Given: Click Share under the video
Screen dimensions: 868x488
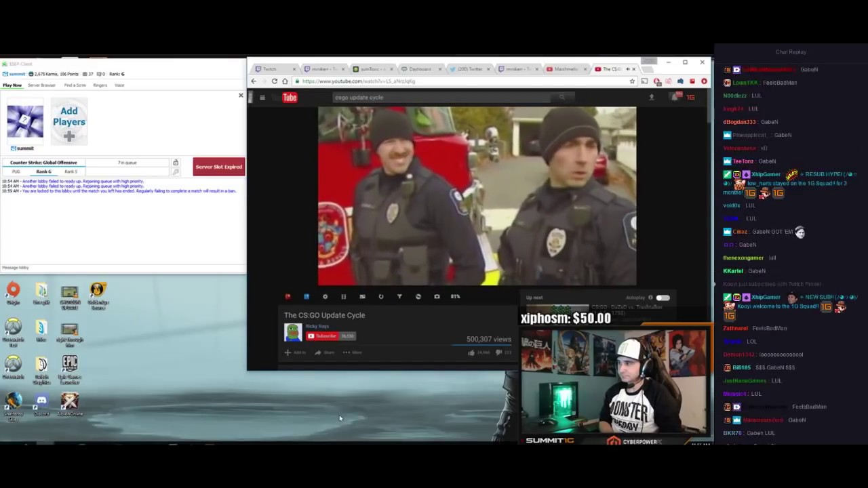Looking at the screenshot, I should click(x=325, y=352).
